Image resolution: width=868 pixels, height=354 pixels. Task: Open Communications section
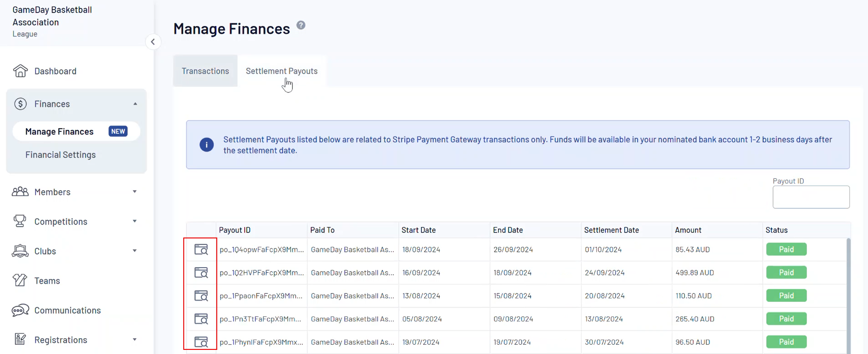67,310
